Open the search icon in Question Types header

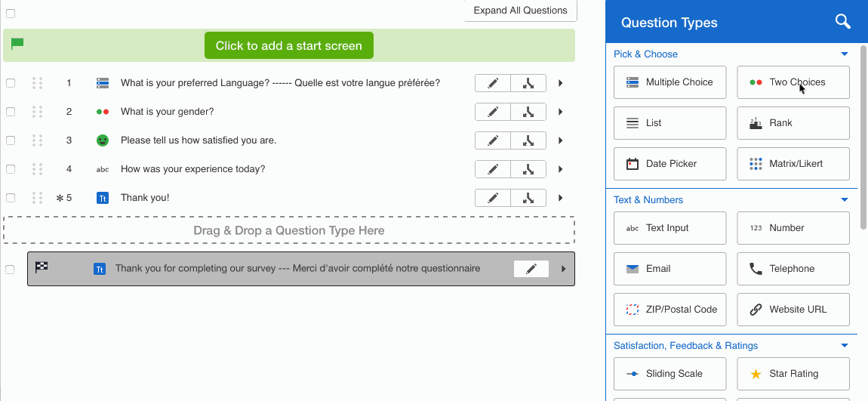click(842, 22)
